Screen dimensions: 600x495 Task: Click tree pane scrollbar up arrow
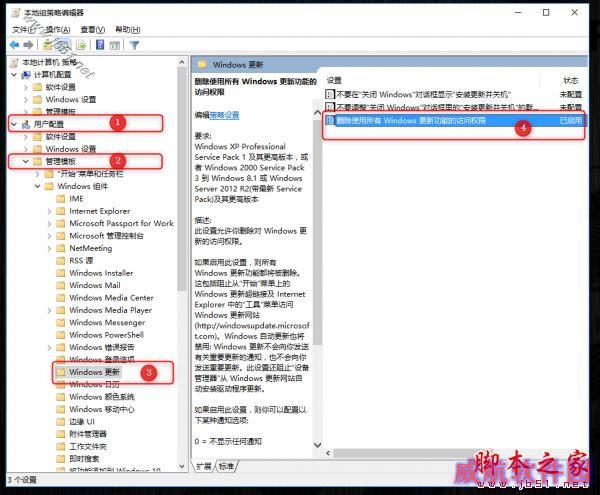point(182,62)
